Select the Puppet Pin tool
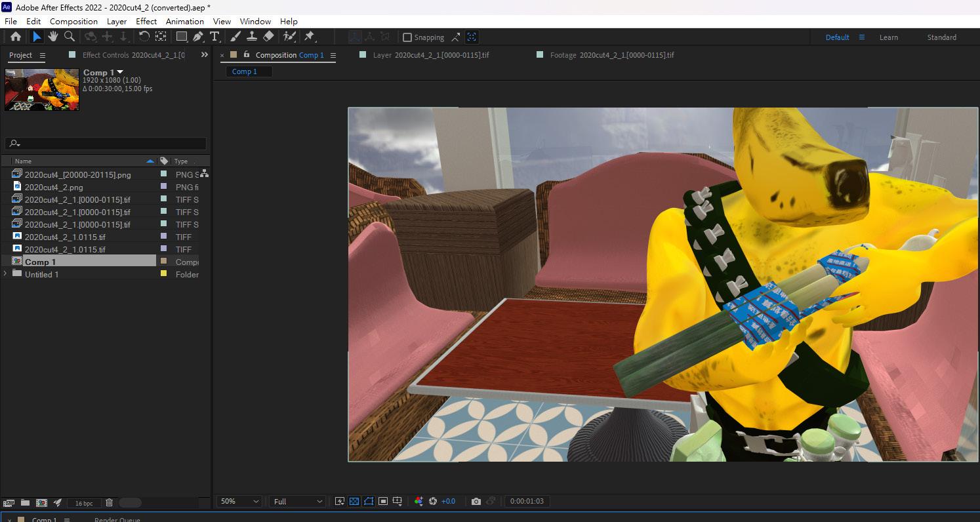The width and height of the screenshot is (980, 522). 310,37
